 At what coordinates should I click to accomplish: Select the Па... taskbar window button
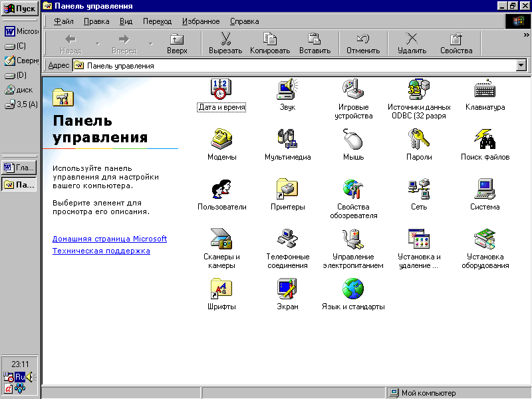19,185
